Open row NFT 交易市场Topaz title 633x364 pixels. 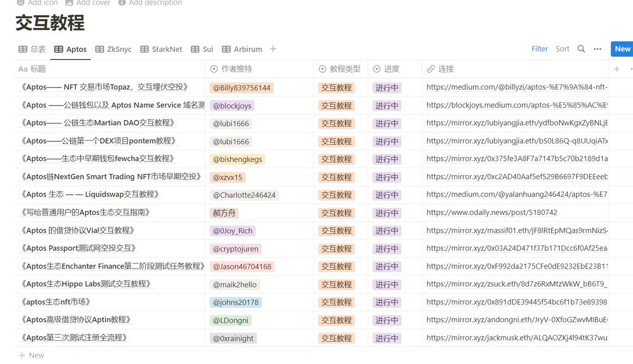pyautogui.click(x=104, y=87)
